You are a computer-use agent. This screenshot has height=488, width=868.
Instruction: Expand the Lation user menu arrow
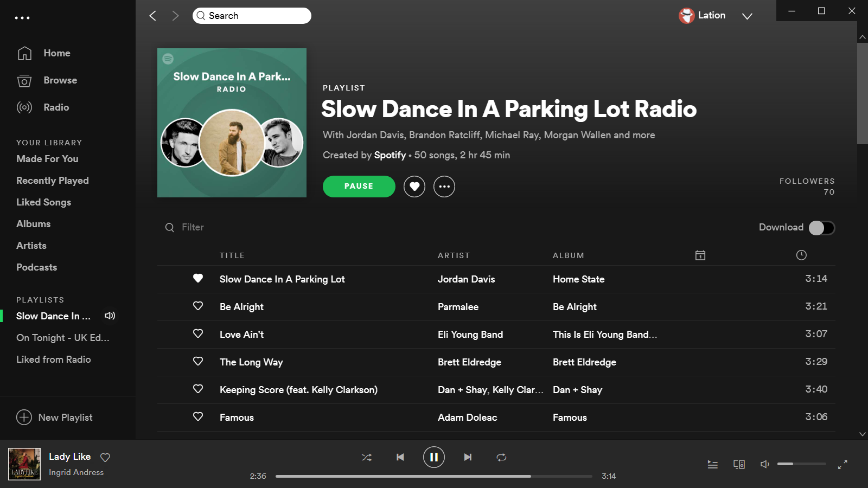point(747,16)
